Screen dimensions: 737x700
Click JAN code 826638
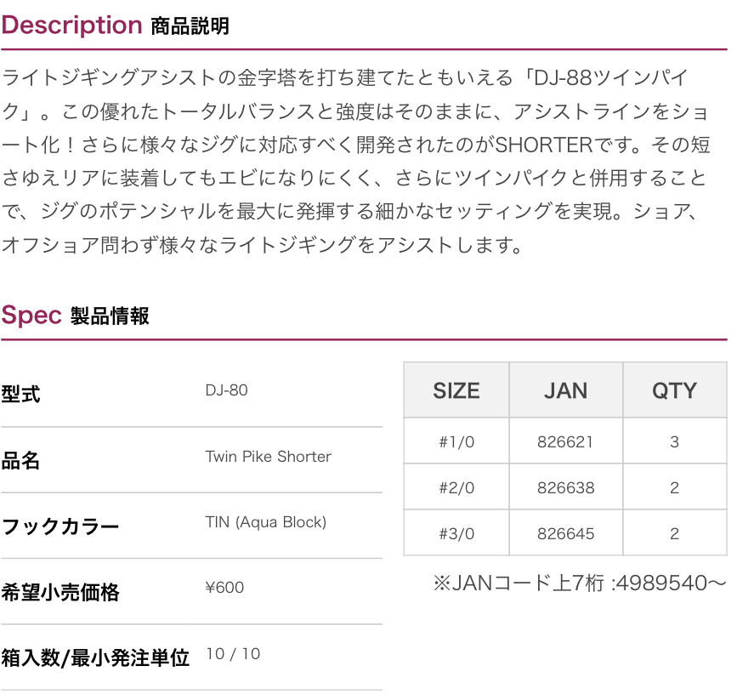[565, 488]
